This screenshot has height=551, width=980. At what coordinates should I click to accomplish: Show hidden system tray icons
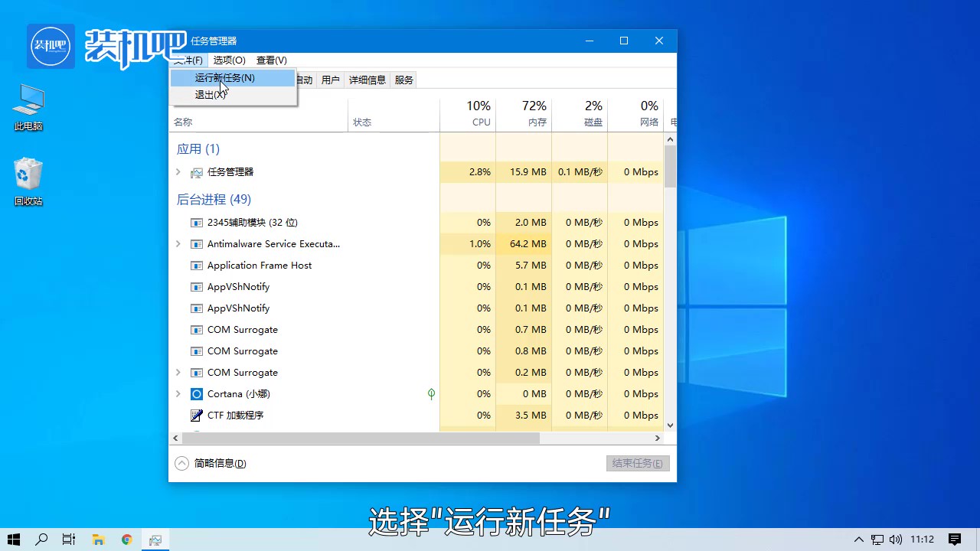point(859,540)
